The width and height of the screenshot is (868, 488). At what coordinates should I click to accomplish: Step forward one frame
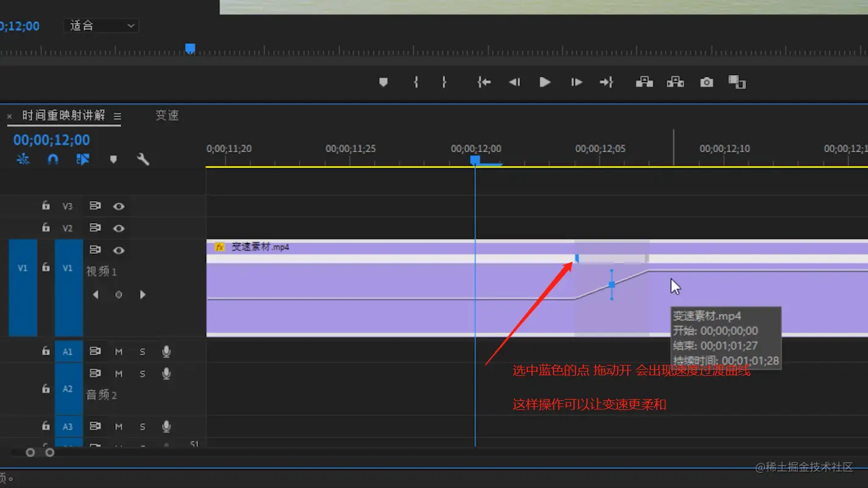tap(576, 82)
